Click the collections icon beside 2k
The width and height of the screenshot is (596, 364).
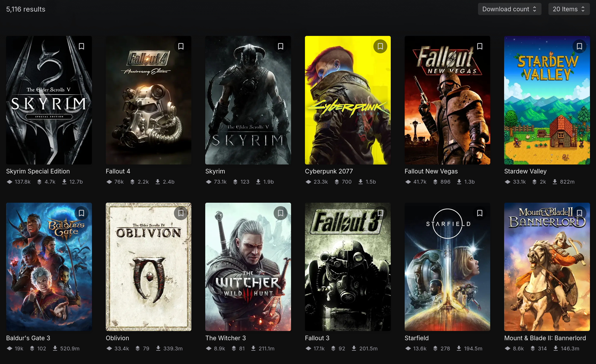[x=535, y=182]
